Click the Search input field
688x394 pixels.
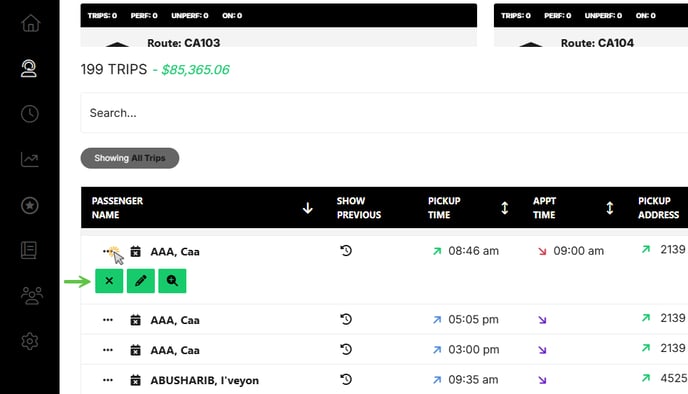pos(384,113)
